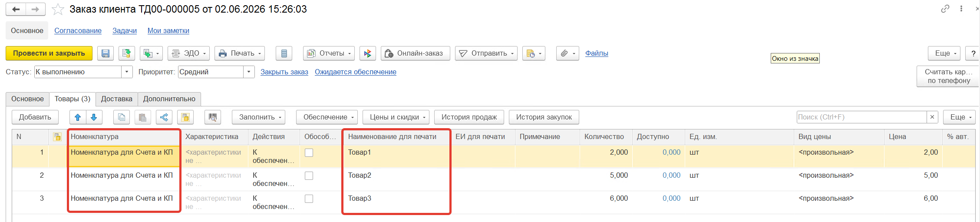Open the document list report icon
Image resolution: width=980 pixels, height=222 pixels.
(284, 53)
